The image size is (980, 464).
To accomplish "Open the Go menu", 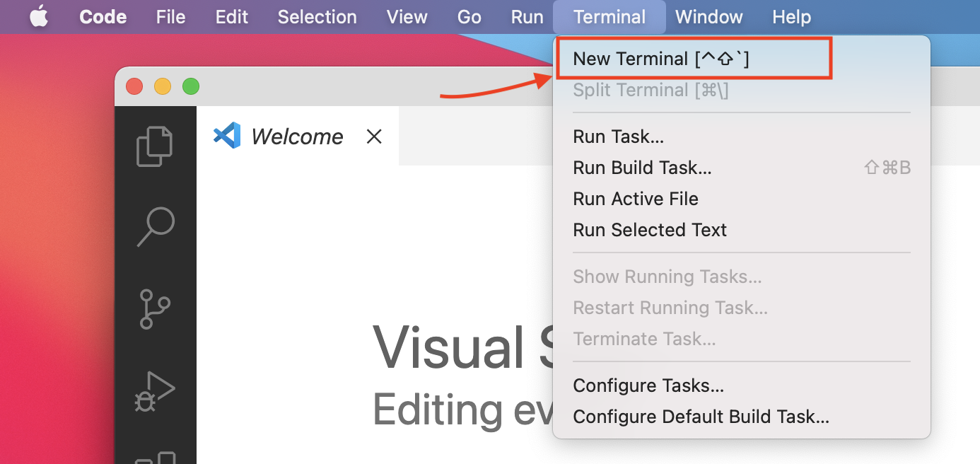I will click(469, 17).
